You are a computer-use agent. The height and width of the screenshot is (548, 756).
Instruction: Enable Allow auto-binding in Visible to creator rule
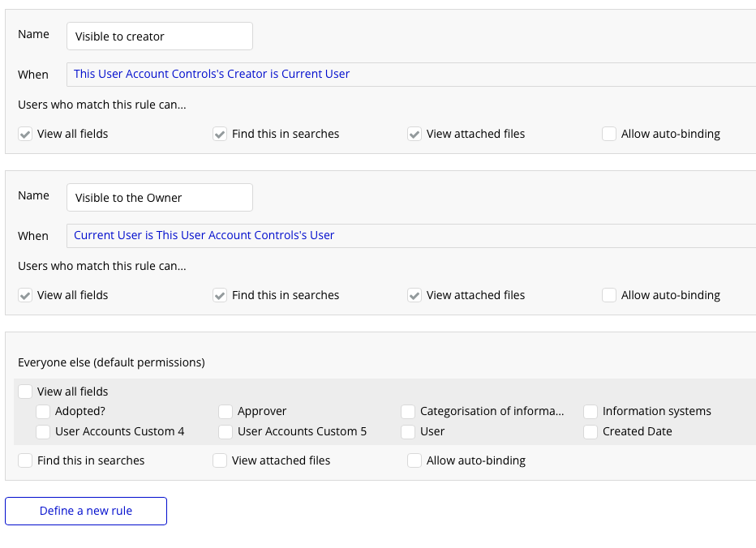(x=609, y=134)
